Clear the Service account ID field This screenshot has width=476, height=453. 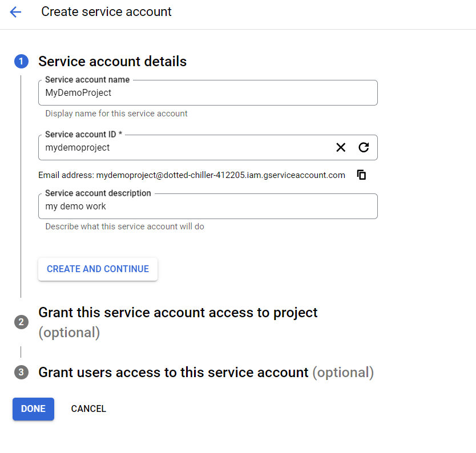(x=341, y=148)
